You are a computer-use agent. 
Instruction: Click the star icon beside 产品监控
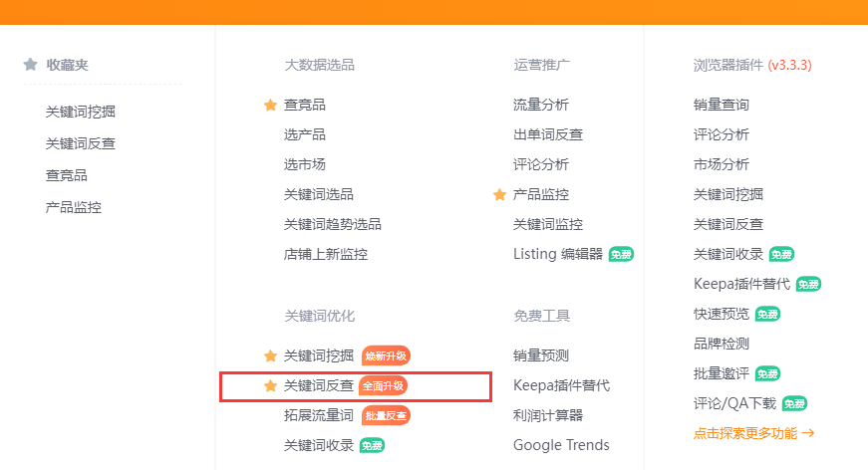[499, 194]
